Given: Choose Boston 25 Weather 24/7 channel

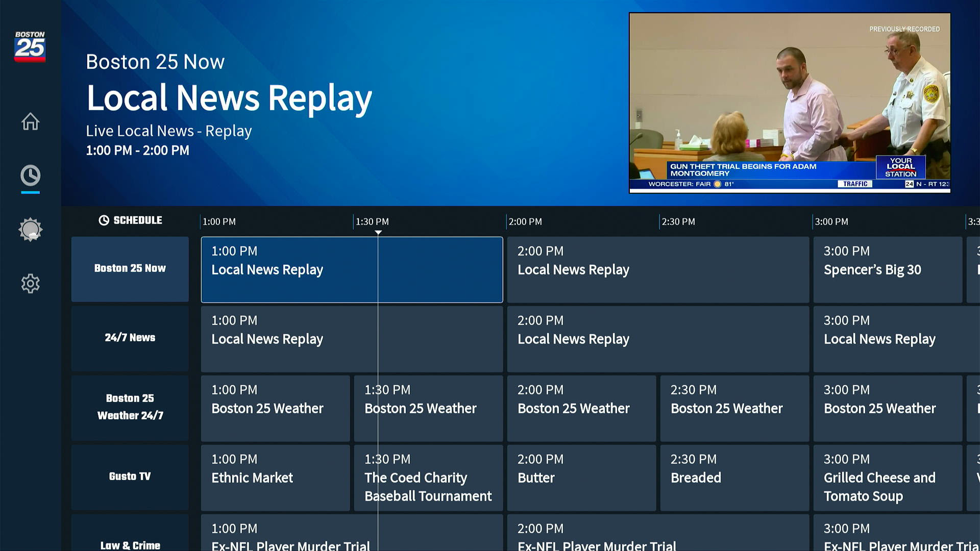Looking at the screenshot, I should (x=130, y=408).
